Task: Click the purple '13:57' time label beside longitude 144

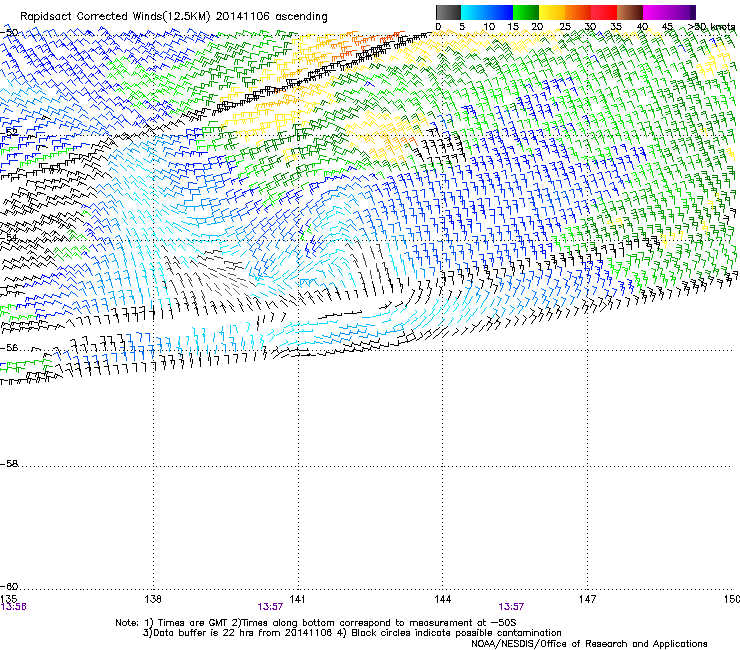Action: 511,607
